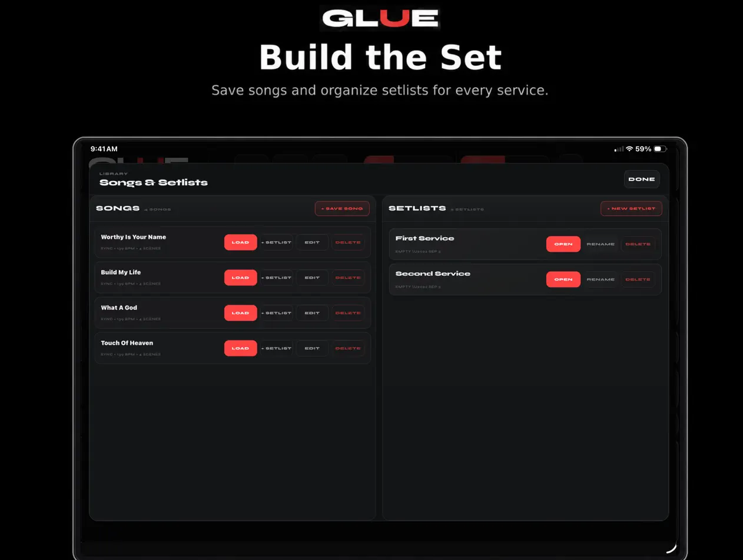This screenshot has height=560, width=743.
Task: Open the First Service setlist
Action: tap(563, 244)
